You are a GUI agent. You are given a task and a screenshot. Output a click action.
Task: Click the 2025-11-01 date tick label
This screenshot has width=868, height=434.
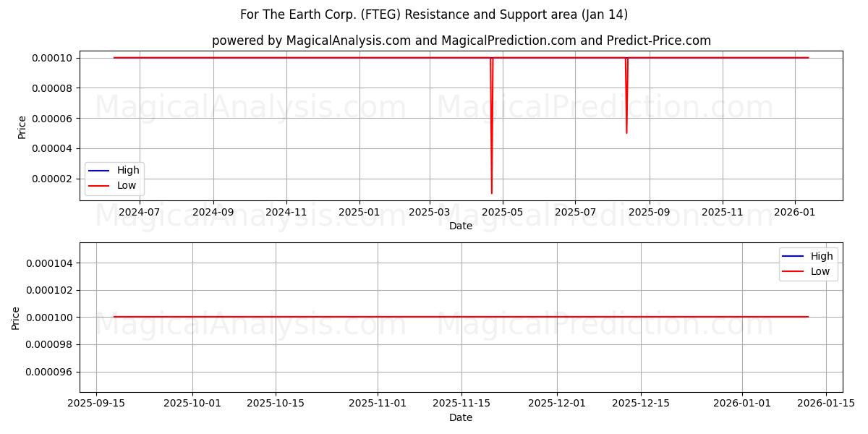[x=378, y=404]
